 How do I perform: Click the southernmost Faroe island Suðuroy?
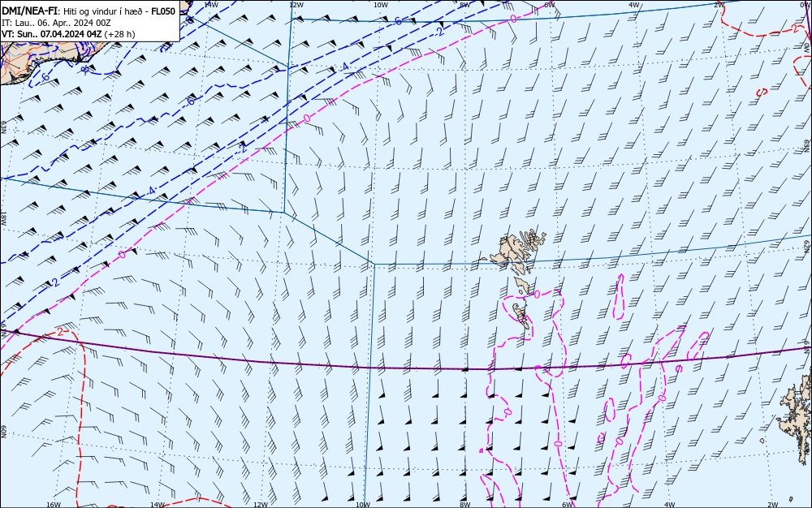click(x=522, y=316)
